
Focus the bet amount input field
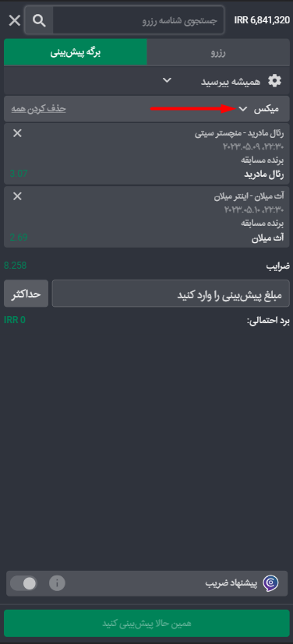[171, 294]
